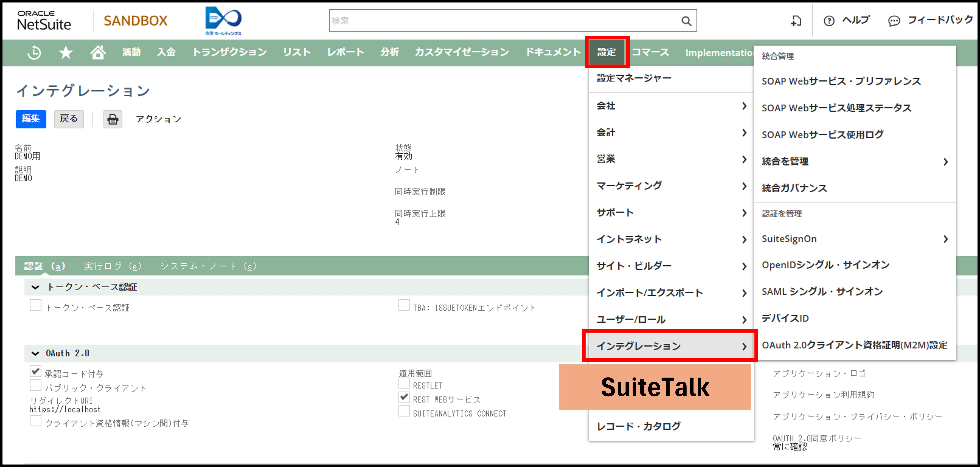Uncheck the 承認コード付与 checkbox
This screenshot has width=980, height=467.
[35, 371]
